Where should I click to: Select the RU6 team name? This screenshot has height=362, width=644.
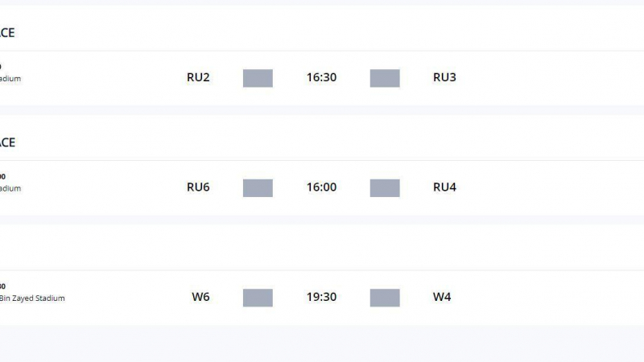[x=198, y=187]
